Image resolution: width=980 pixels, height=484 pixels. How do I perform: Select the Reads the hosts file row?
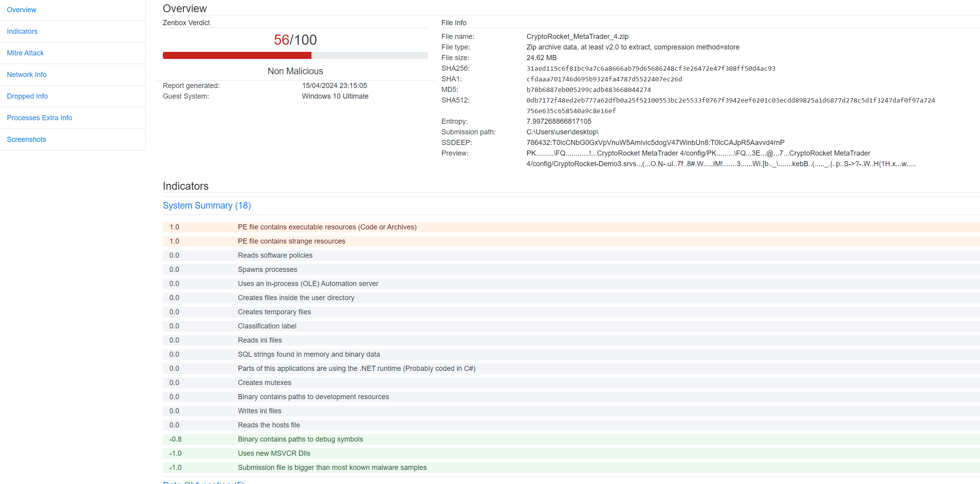(x=269, y=425)
